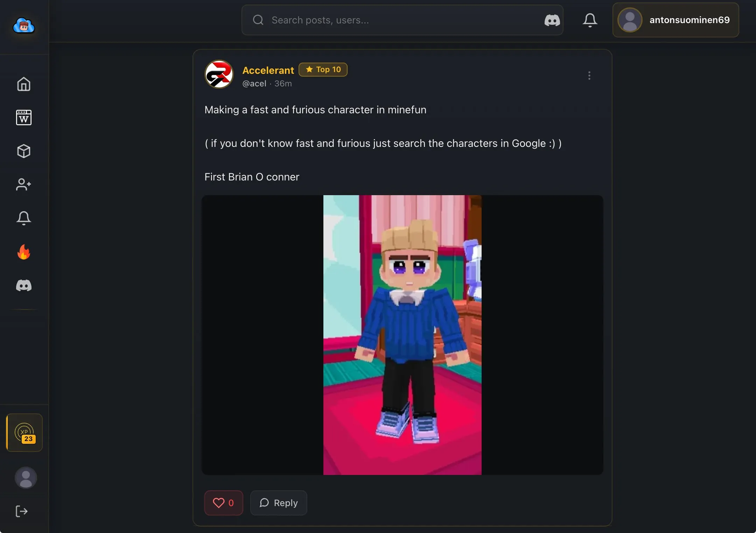Open the XP 23 badge
756x533 pixels.
tap(24, 433)
